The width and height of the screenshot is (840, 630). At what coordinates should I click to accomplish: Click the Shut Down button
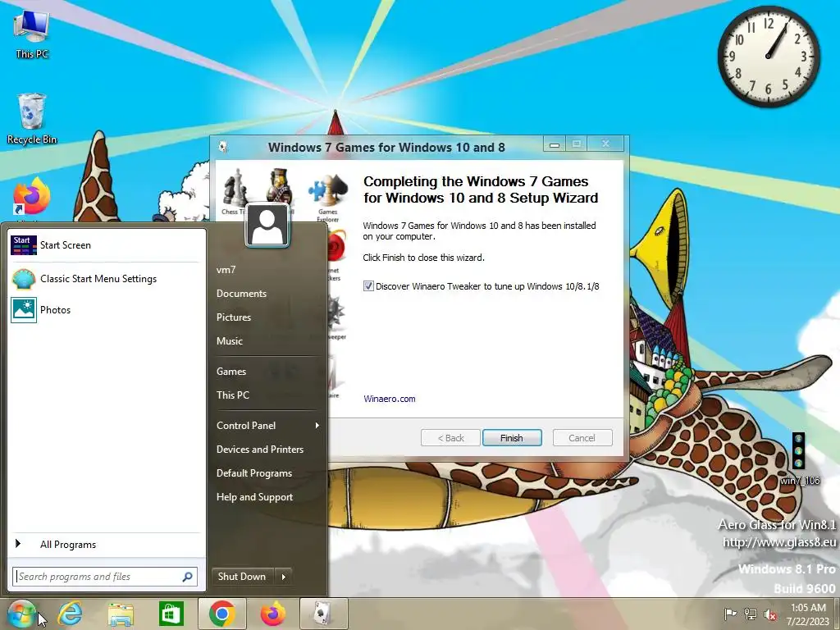[x=242, y=577]
